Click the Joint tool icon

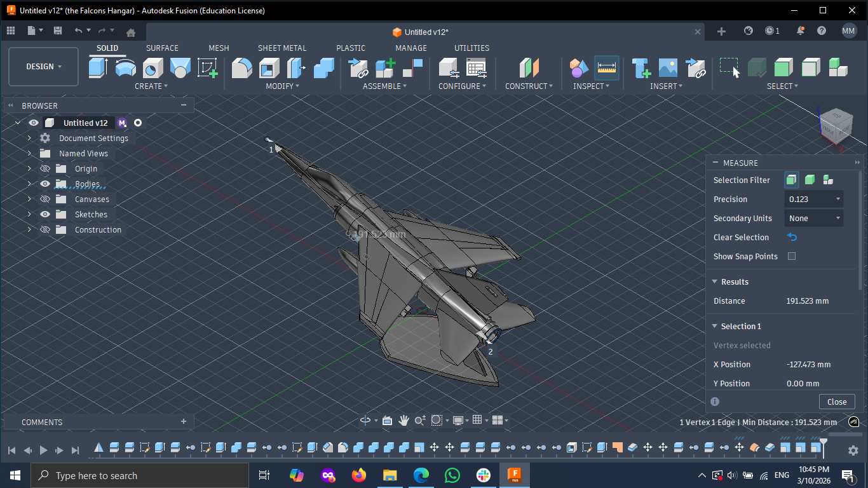[x=413, y=67]
